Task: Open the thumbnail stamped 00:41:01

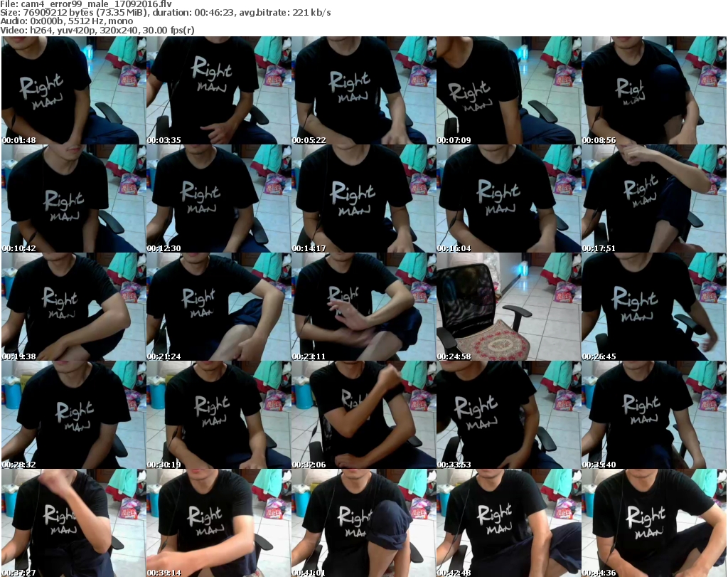Action: click(x=363, y=523)
